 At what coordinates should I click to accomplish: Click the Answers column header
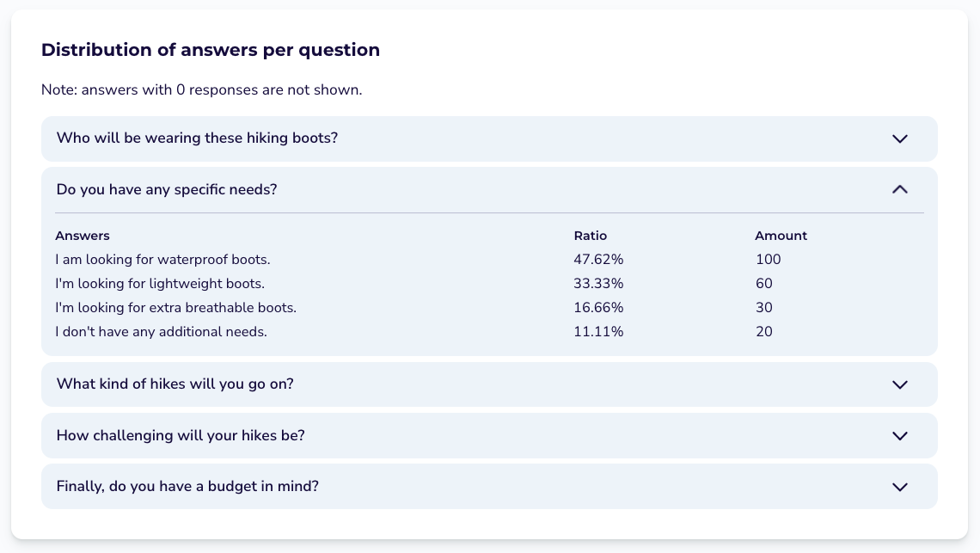coord(83,236)
